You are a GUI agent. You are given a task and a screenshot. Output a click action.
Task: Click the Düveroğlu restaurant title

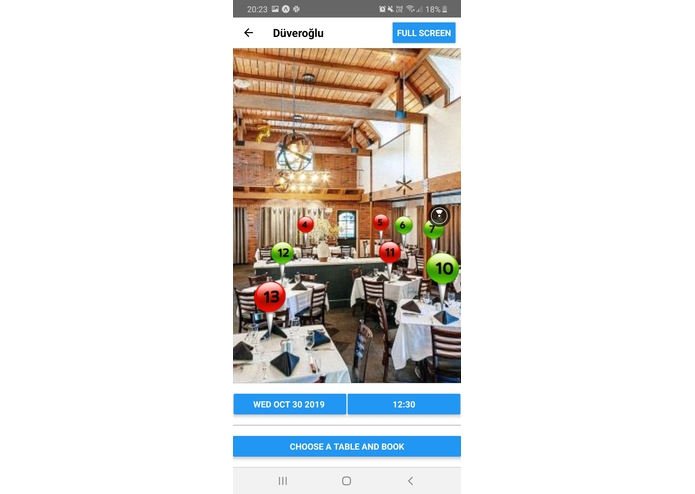tap(298, 33)
